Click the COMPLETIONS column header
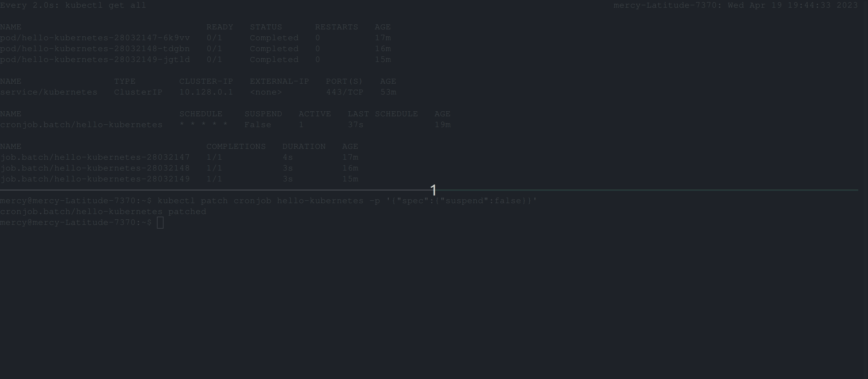 pos(236,147)
